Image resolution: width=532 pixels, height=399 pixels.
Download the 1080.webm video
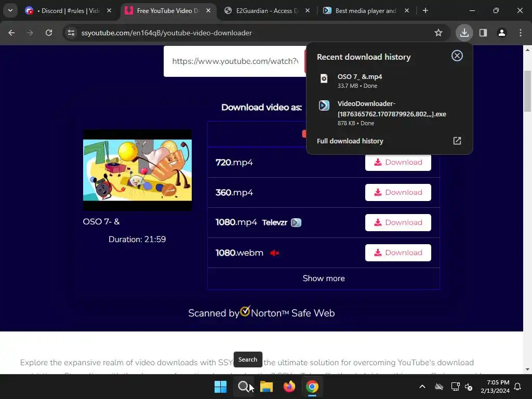coord(398,253)
